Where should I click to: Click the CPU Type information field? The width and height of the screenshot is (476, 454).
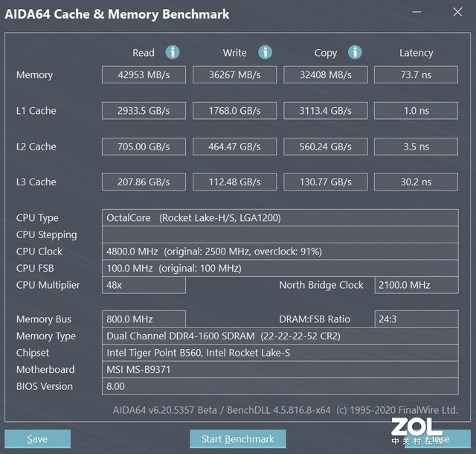pyautogui.click(x=280, y=218)
